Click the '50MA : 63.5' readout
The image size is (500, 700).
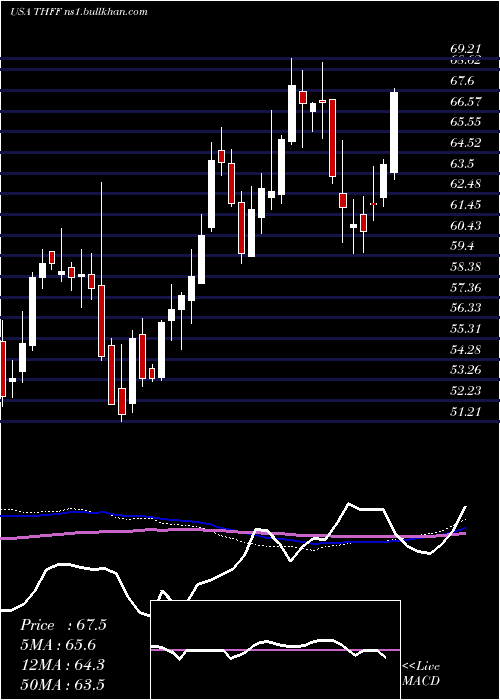coord(62,684)
